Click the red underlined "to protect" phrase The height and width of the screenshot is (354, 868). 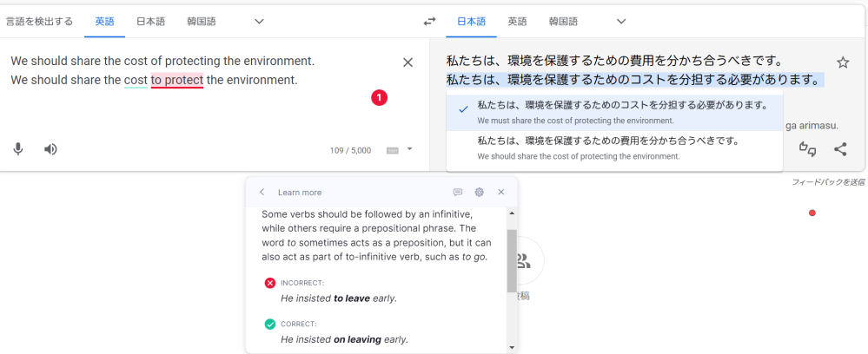[177, 80]
